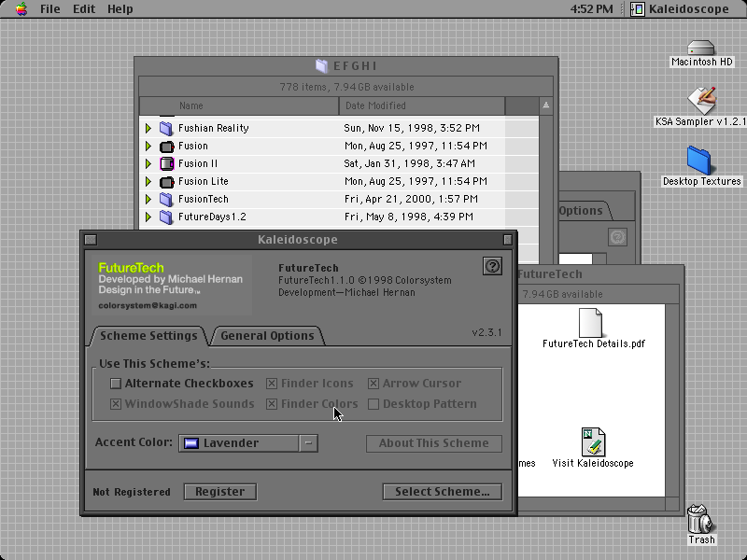Click the colorsystem@kagi.com email text
The height and width of the screenshot is (560, 747).
click(148, 306)
